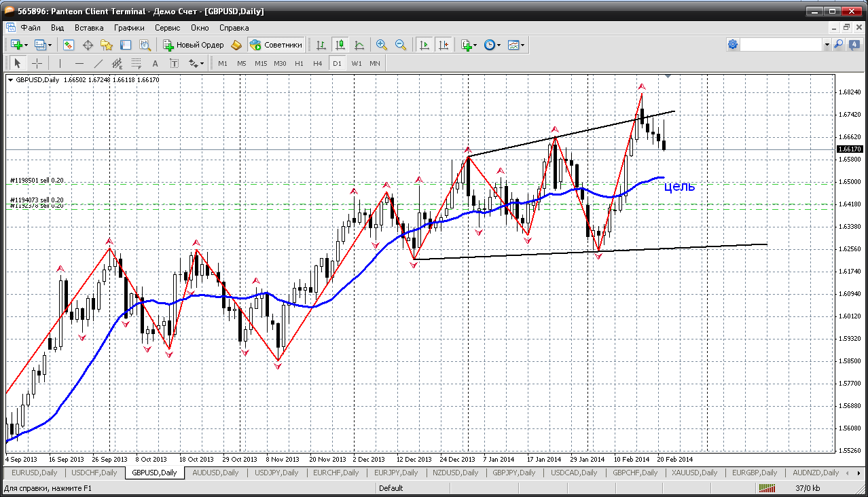The width and height of the screenshot is (868, 497).
Task: Open the Data Window crosshair-circle icon
Action: [88, 45]
